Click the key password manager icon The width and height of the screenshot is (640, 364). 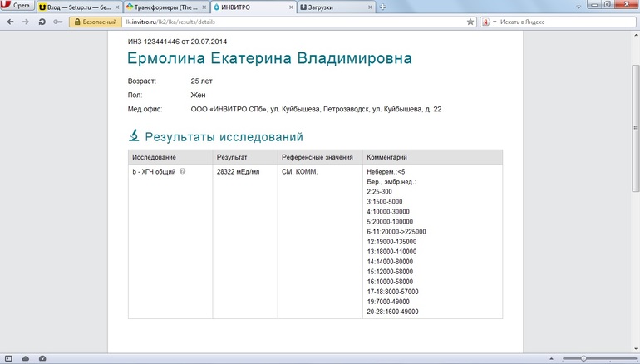pyautogui.click(x=57, y=22)
